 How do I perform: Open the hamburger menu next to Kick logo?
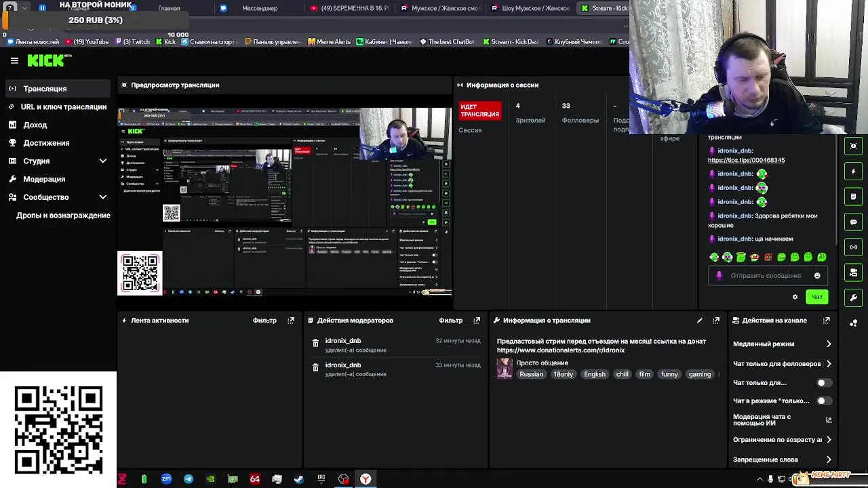coord(14,60)
